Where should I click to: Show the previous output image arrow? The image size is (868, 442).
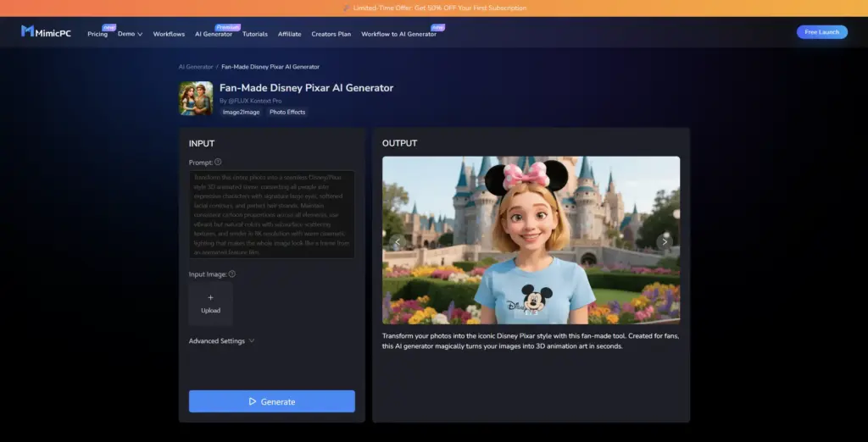[x=397, y=241]
